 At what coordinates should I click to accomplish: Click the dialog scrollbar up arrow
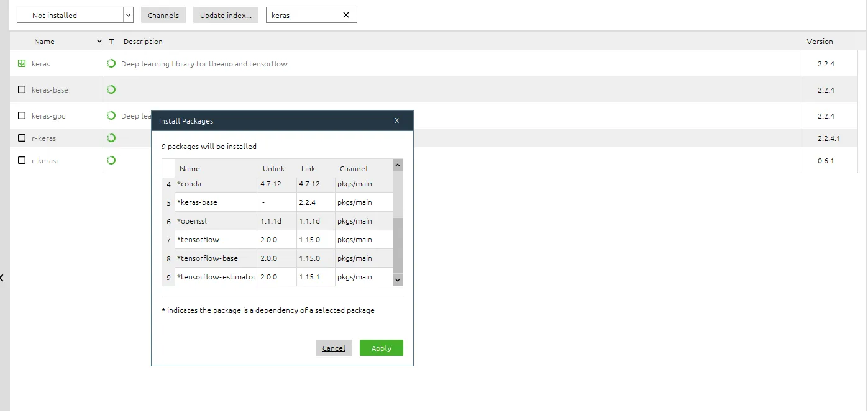[x=398, y=165]
